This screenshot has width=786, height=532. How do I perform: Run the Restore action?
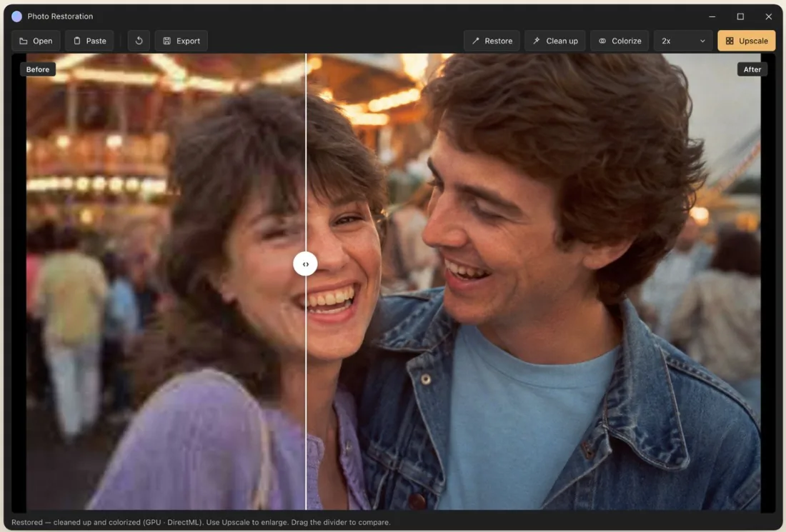pyautogui.click(x=492, y=41)
